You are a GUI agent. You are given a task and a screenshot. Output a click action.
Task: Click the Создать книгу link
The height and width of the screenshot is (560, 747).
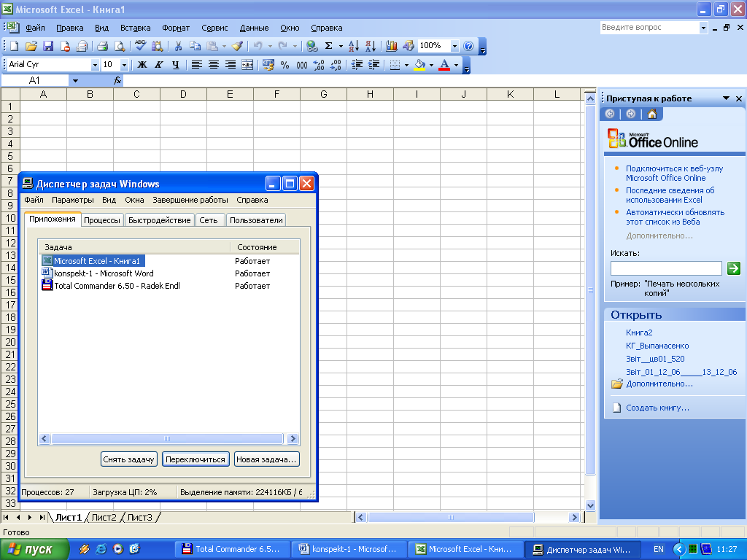657,408
